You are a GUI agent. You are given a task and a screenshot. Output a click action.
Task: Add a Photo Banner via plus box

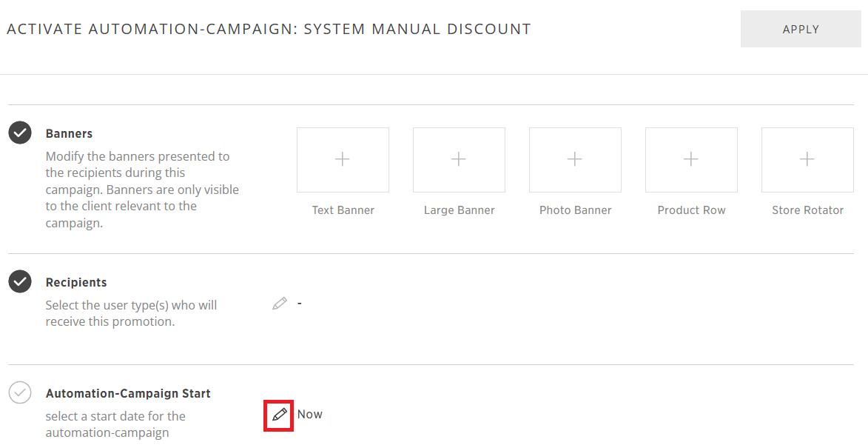pyautogui.click(x=575, y=160)
